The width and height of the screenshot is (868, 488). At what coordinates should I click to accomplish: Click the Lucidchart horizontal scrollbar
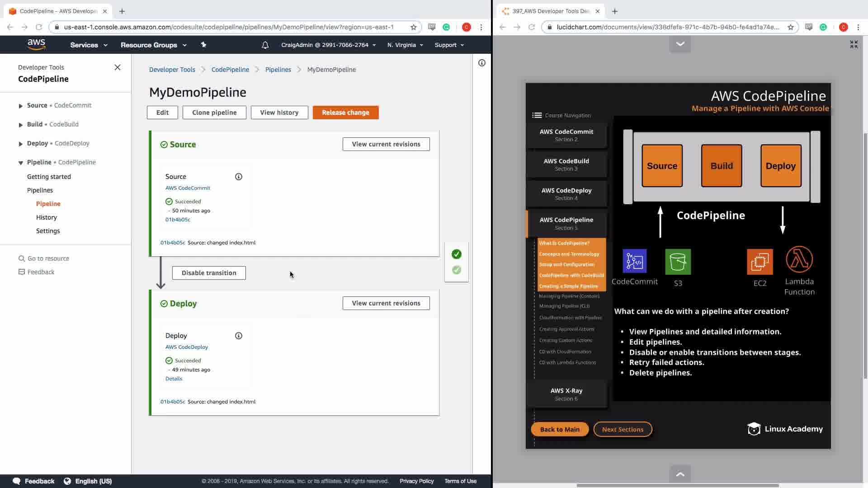[677, 485]
